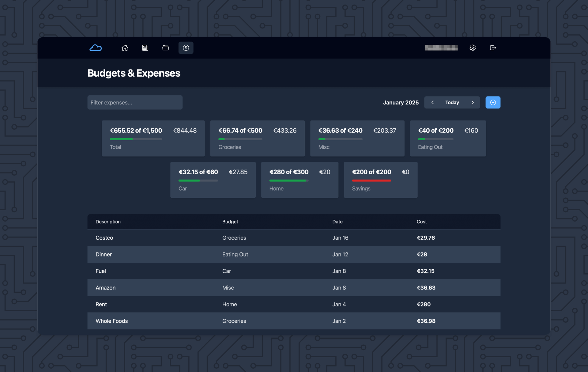Screen dimensions: 588x372
Task: Click the Description column header
Action: coord(108,222)
